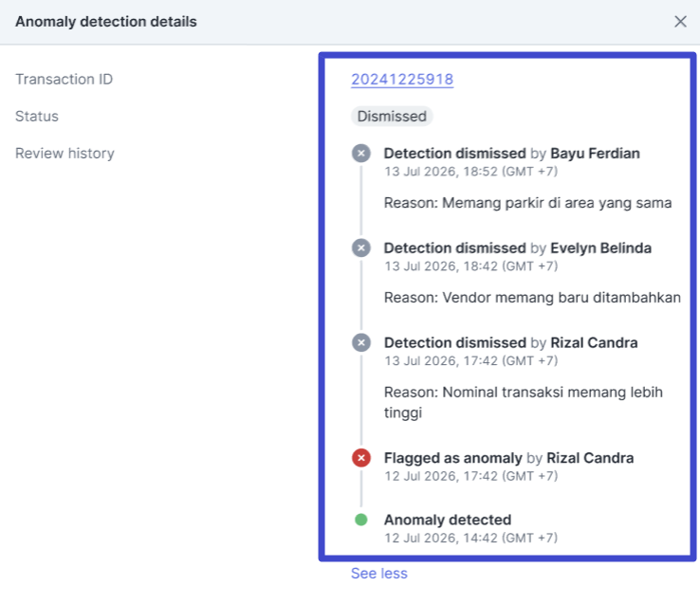Click the Review history label
The height and width of the screenshot is (604, 700).
tap(64, 154)
